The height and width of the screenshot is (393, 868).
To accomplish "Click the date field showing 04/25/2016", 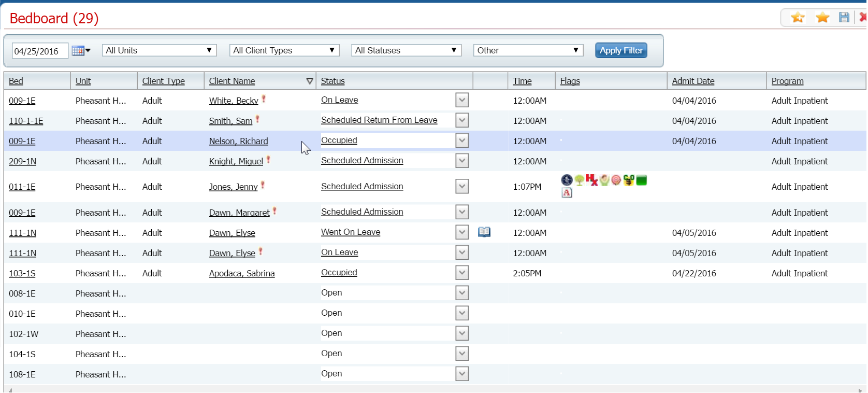I will (39, 51).
